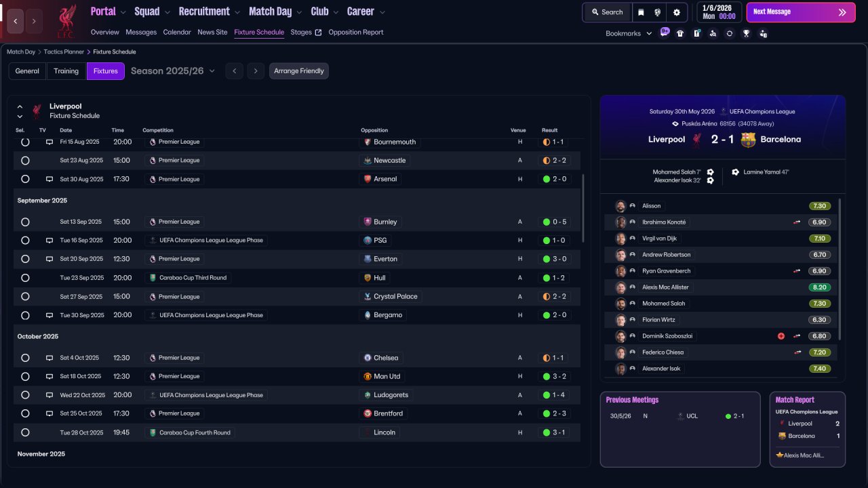Image resolution: width=868 pixels, height=488 pixels.
Task: Click the TV icon on the Everton fixture row
Action: (x=49, y=259)
